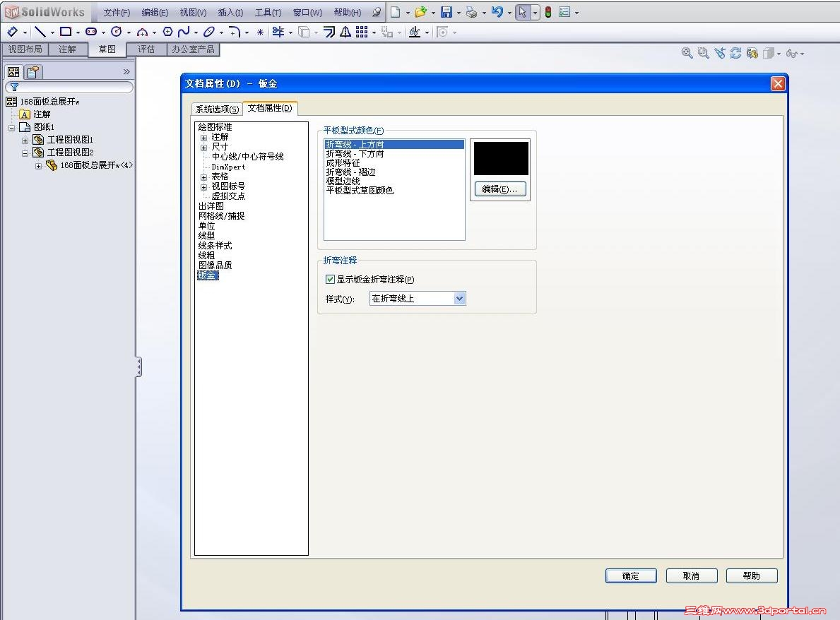Open the 工具(T) menu
Screen dimensions: 840x620
pyautogui.click(x=268, y=12)
